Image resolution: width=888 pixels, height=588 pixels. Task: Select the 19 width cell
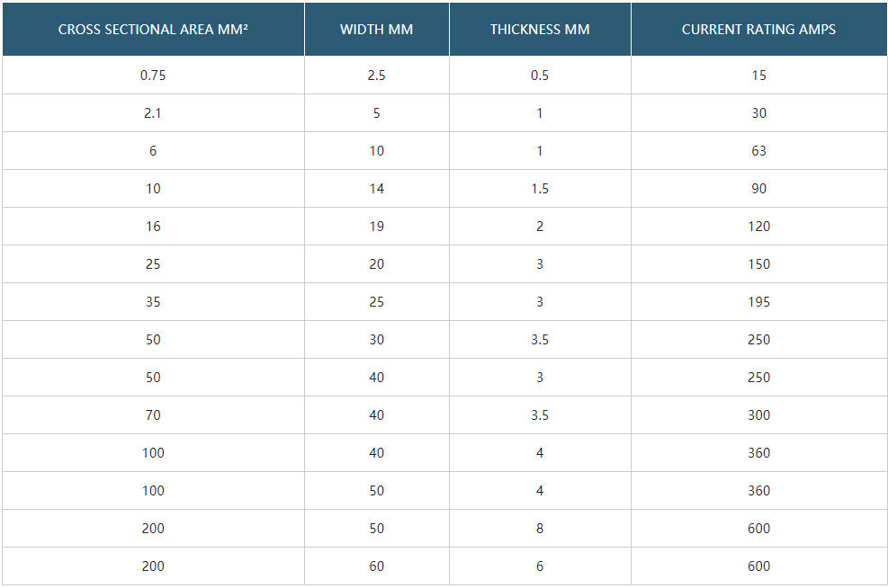[x=376, y=227]
